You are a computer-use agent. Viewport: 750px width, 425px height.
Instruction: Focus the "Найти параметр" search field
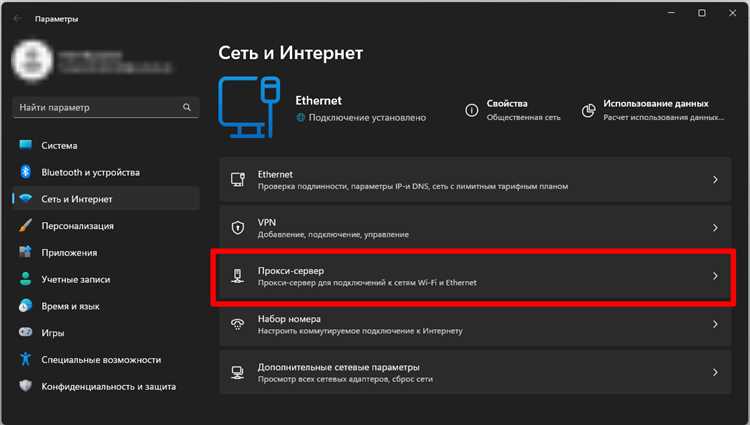106,108
